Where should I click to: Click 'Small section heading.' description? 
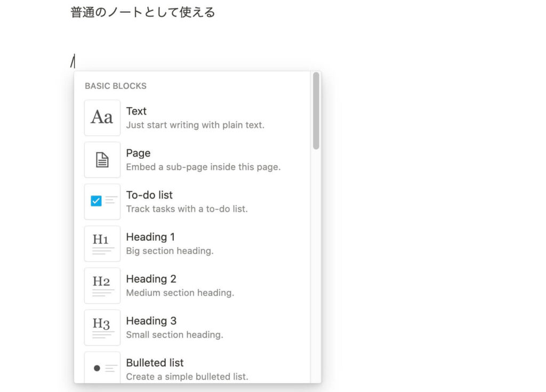(x=175, y=334)
